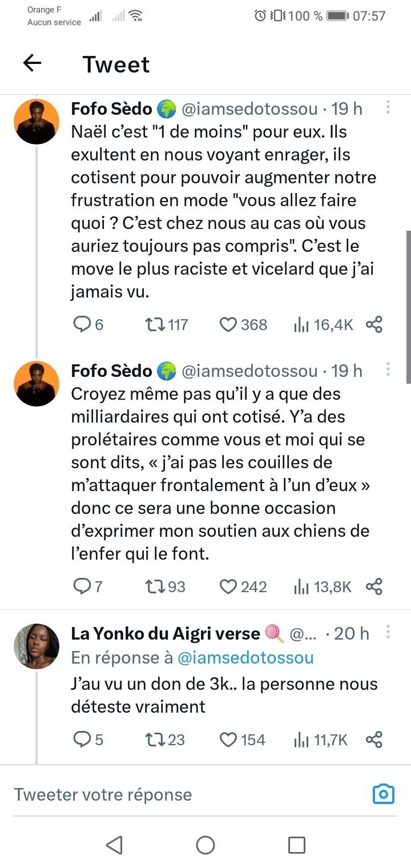Screen dimensions: 411x868
Task: Open three-dot menu on second Fofo Sèdo tweet
Action: coord(388,369)
